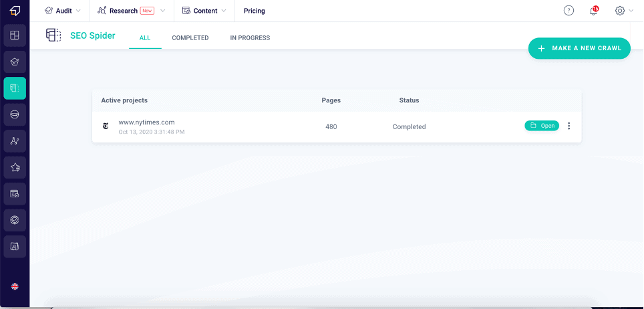The width and height of the screenshot is (644, 309).
Task: Open the help question mark icon
Action: pos(569,11)
